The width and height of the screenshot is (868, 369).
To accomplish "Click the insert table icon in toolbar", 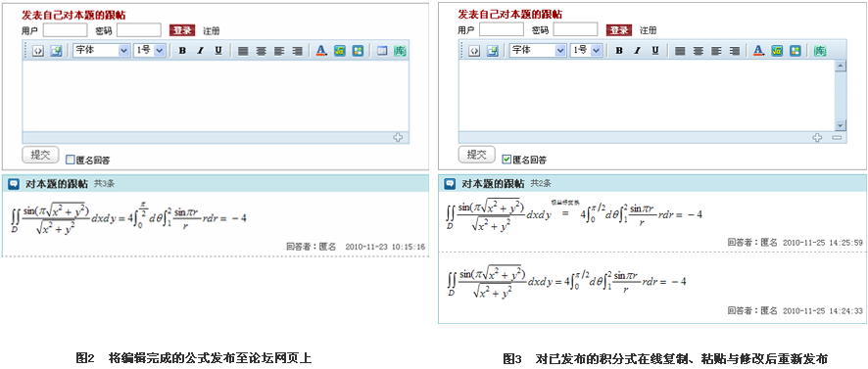I will click(382, 51).
